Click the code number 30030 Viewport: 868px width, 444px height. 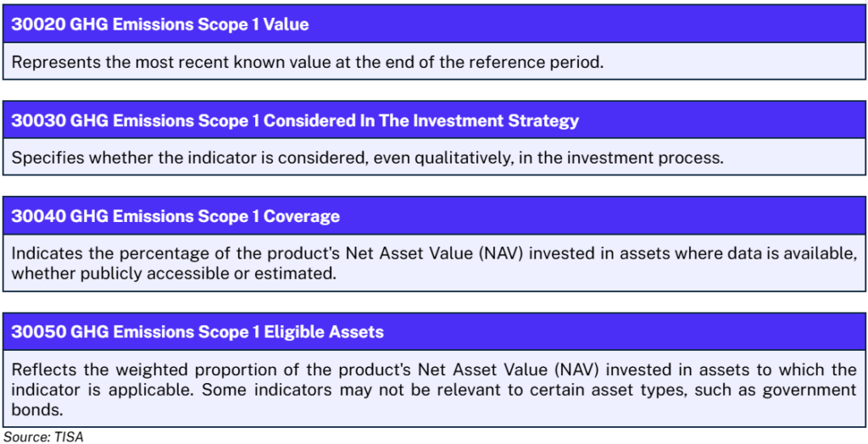[x=36, y=120]
